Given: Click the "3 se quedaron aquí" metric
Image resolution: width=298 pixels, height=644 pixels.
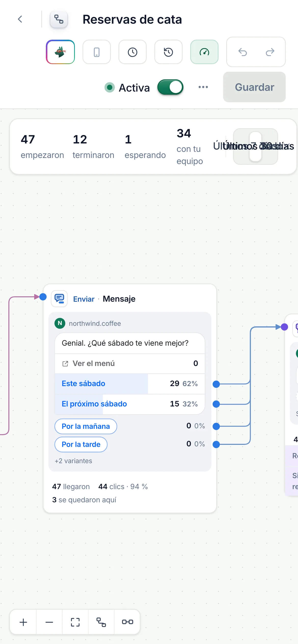Looking at the screenshot, I should tap(84, 500).
